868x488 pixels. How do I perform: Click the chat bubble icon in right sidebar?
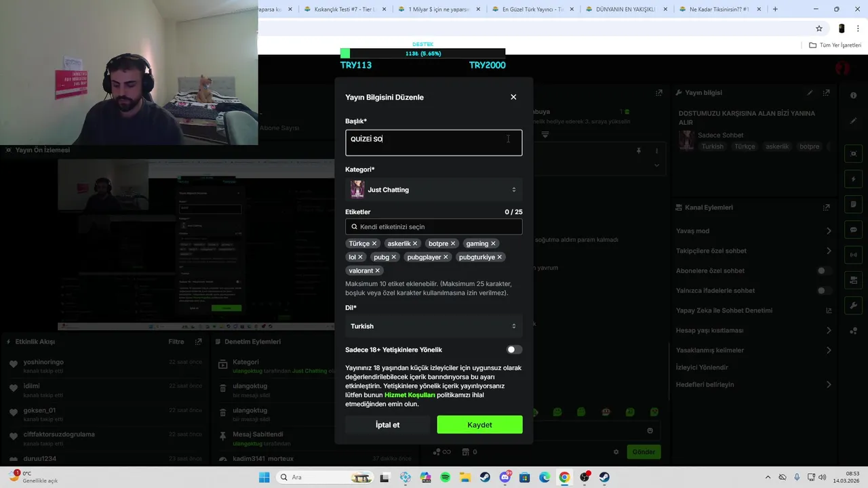click(x=853, y=230)
